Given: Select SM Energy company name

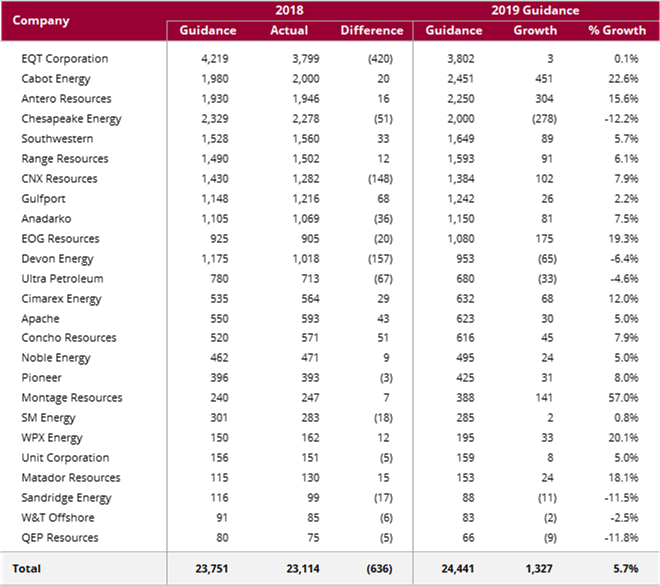Looking at the screenshot, I should coord(48,418).
